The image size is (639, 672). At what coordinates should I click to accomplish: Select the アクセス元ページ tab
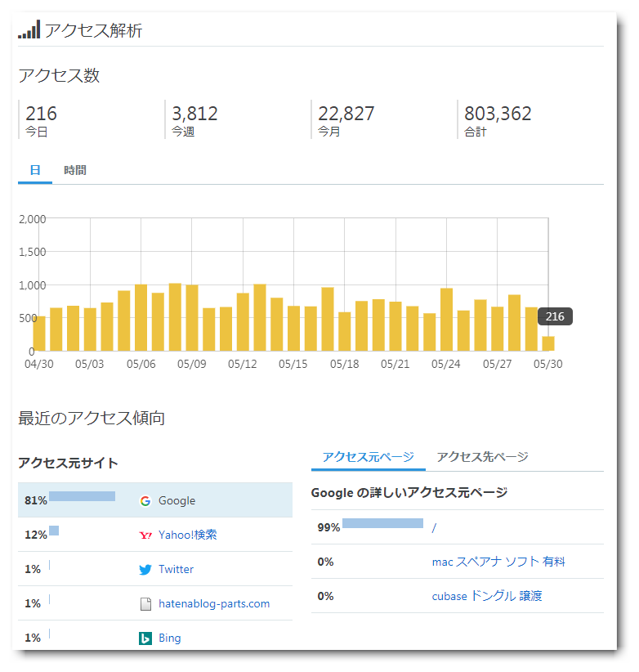[369, 457]
